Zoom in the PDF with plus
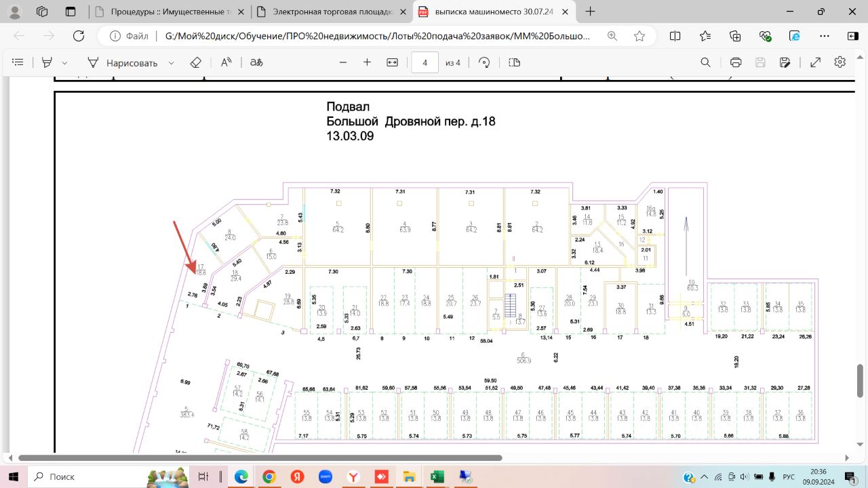The image size is (868, 488). click(x=368, y=62)
